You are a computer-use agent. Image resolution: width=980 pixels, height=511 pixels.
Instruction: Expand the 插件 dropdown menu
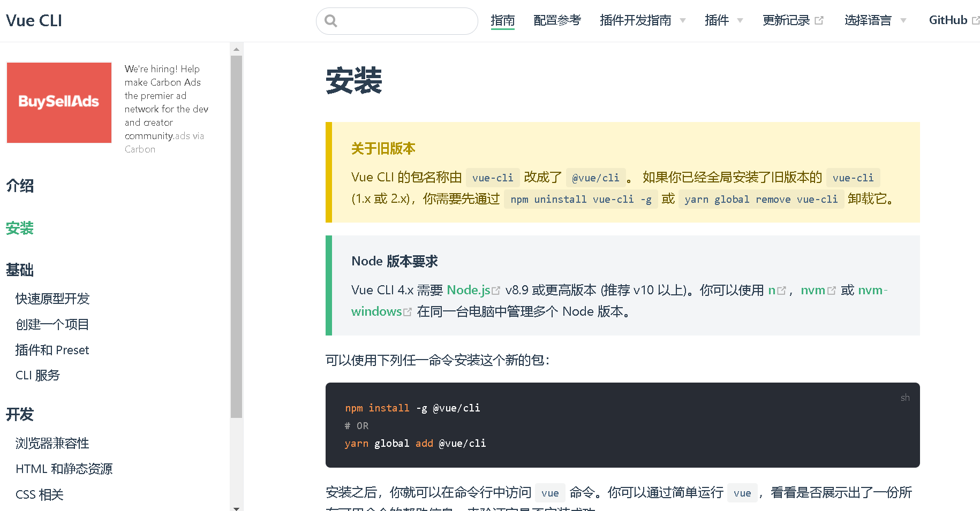[724, 20]
